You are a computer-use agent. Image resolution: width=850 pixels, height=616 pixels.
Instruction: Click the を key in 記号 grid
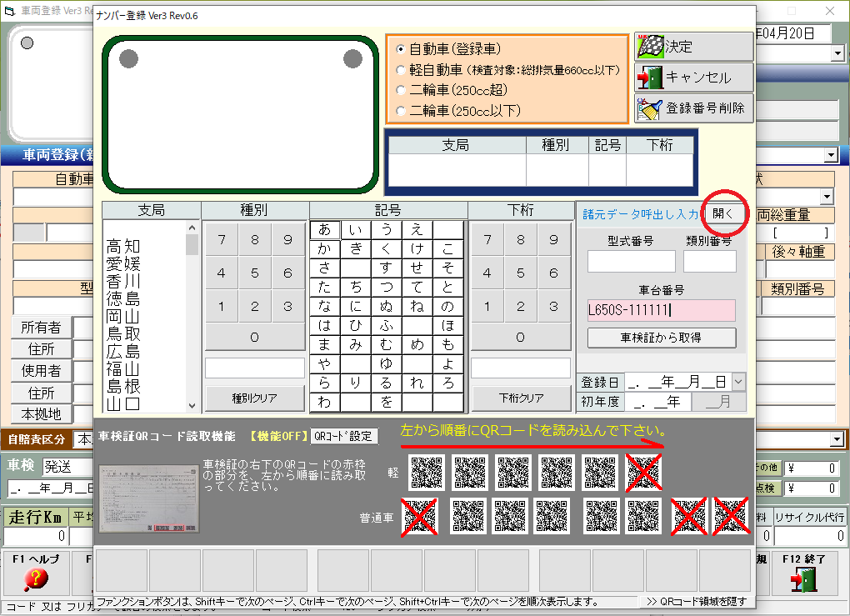coord(386,402)
